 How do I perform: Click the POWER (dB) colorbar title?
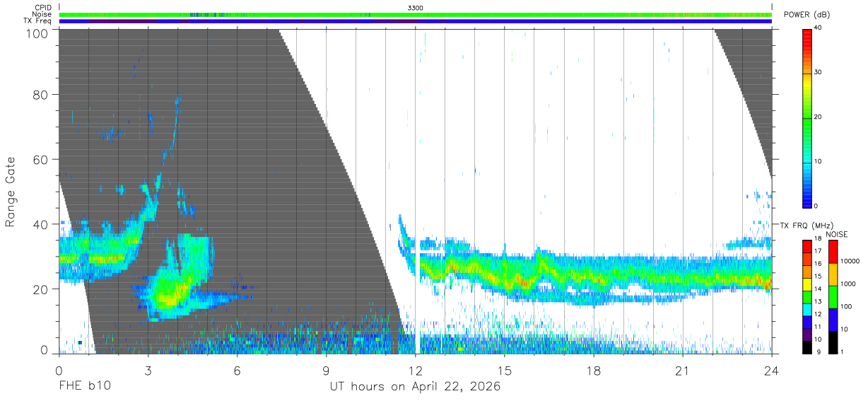click(x=807, y=15)
